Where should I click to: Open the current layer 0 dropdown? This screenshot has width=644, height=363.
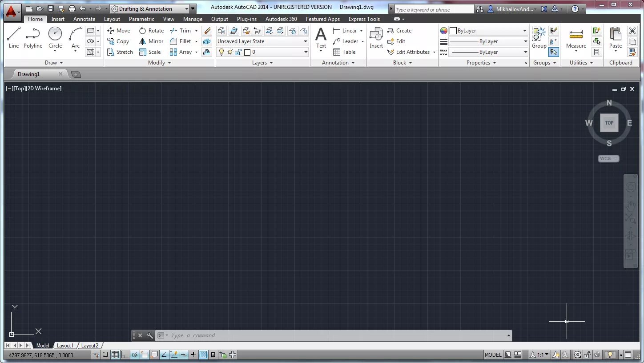[x=262, y=52]
